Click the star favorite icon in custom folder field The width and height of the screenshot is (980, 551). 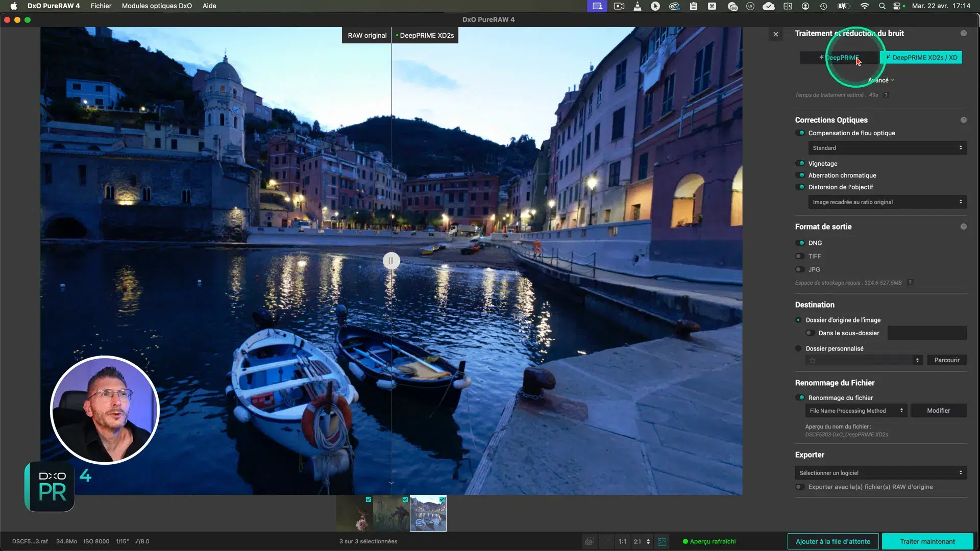813,360
